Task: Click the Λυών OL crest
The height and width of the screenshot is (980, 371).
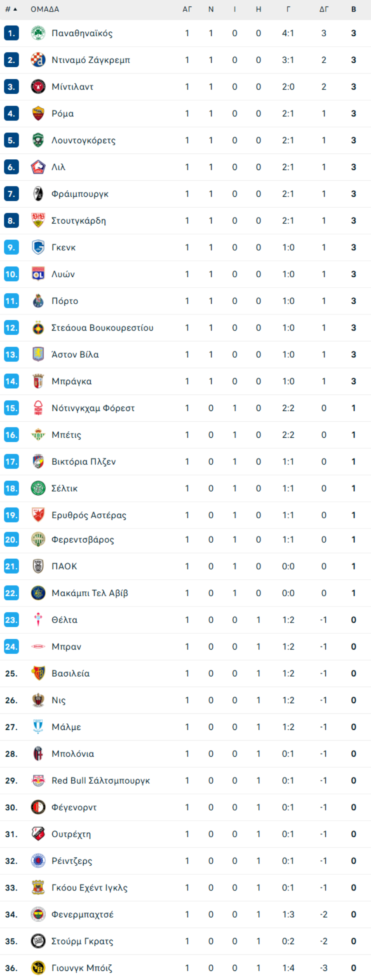Action: coord(38,274)
